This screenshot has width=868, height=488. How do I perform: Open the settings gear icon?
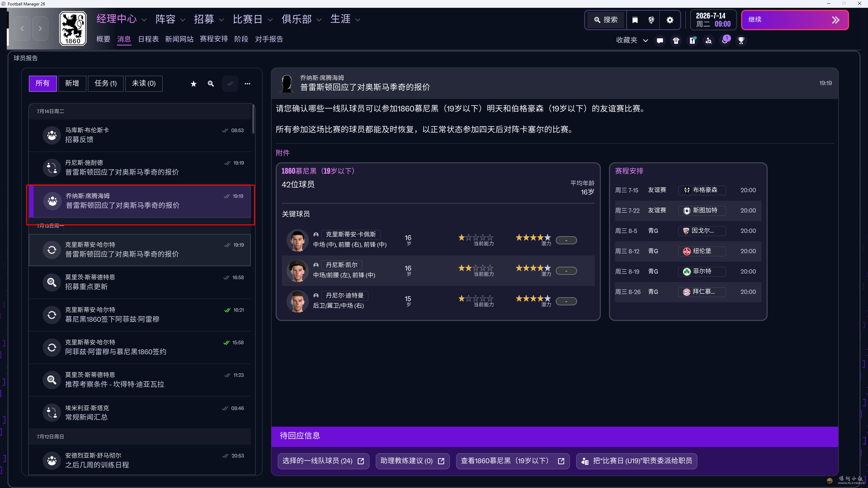pyautogui.click(x=670, y=20)
